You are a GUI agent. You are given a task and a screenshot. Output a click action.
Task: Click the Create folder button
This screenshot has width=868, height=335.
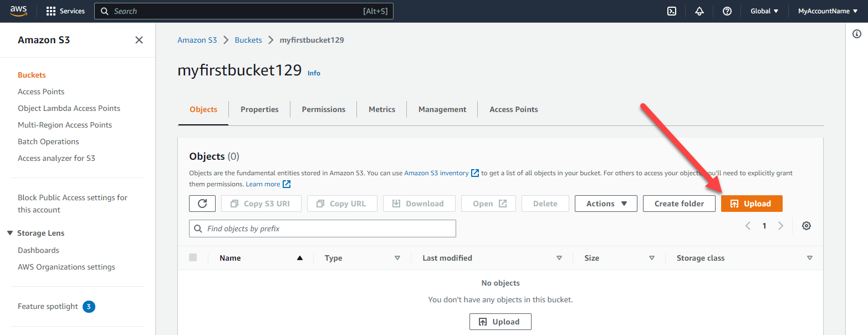(x=679, y=203)
